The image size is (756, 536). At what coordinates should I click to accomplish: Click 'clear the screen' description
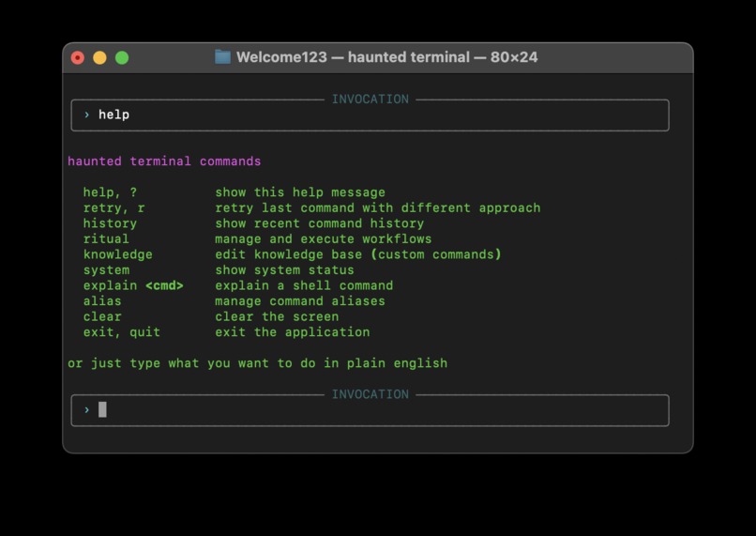point(277,316)
